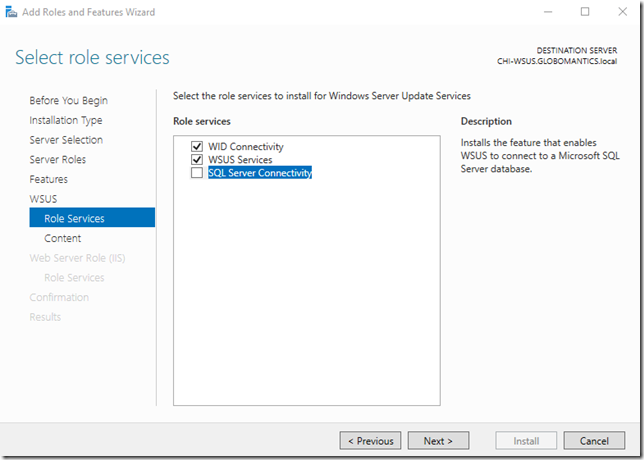Open the Content step under WSUS
Viewport: 644px width, 460px height.
coord(62,238)
